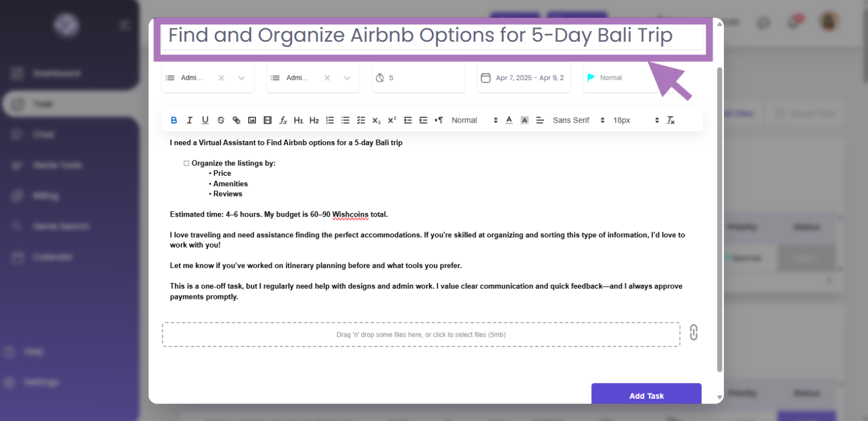The image size is (868, 421).
Task: Open the Normal priority flag dropdown
Action: point(630,77)
